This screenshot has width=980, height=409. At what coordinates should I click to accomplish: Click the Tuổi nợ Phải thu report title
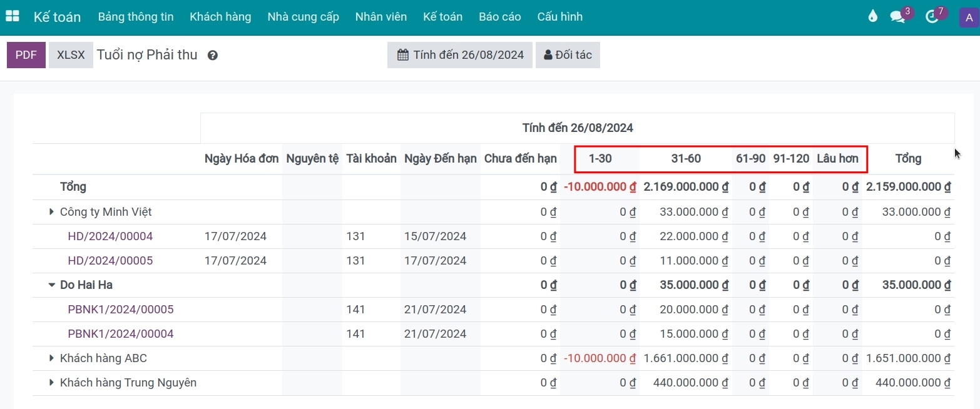[x=147, y=55]
